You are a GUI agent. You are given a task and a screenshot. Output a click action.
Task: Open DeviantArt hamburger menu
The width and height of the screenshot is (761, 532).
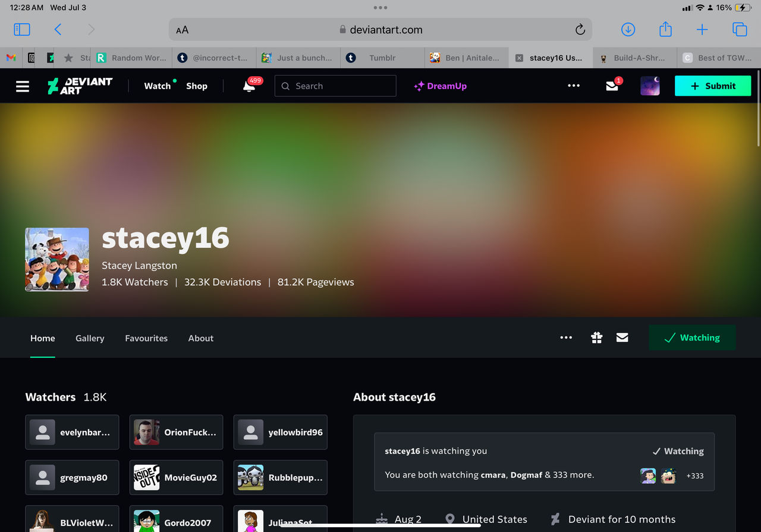(23, 86)
